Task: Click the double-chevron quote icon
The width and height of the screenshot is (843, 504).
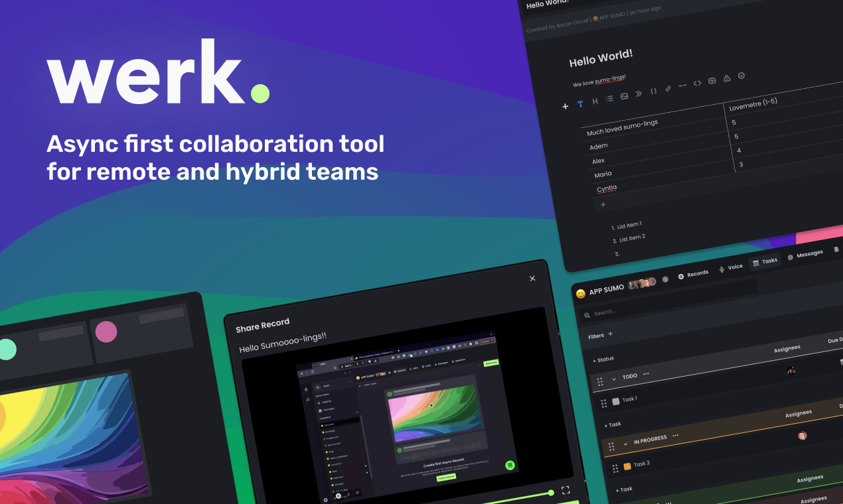Action: coord(639,94)
